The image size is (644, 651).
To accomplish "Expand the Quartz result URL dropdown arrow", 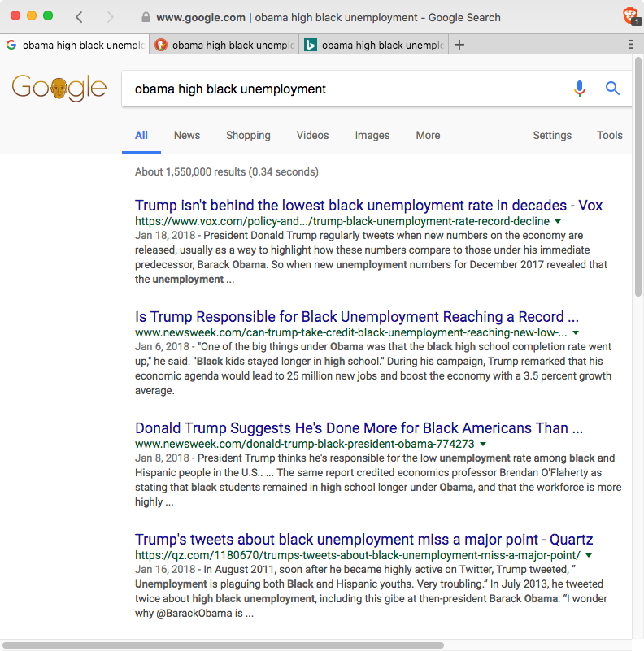I will [x=589, y=555].
